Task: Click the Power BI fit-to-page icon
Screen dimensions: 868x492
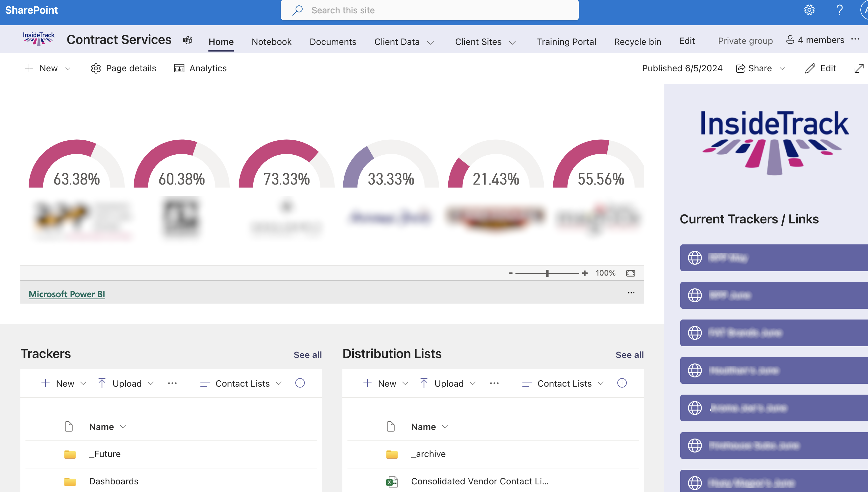Action: [x=631, y=273]
